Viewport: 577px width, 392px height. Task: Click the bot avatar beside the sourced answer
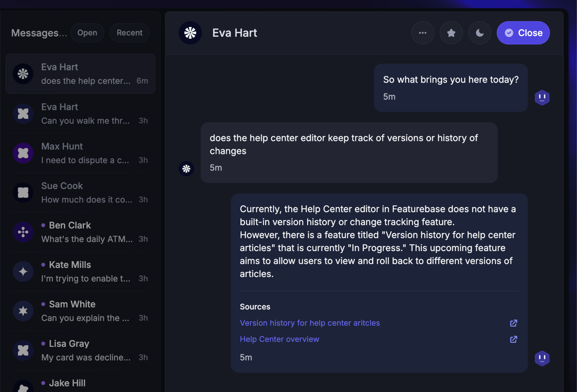coord(542,358)
